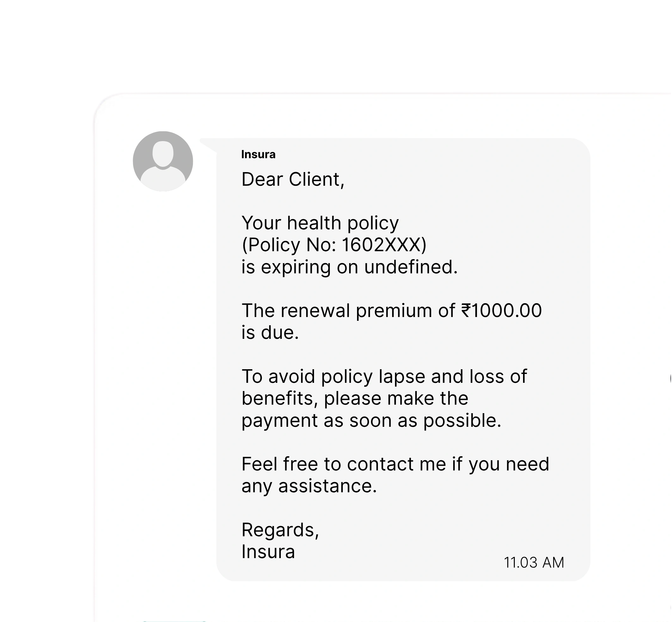The image size is (672, 622).
Task: Click the "Your health policy" text line
Action: (x=320, y=223)
